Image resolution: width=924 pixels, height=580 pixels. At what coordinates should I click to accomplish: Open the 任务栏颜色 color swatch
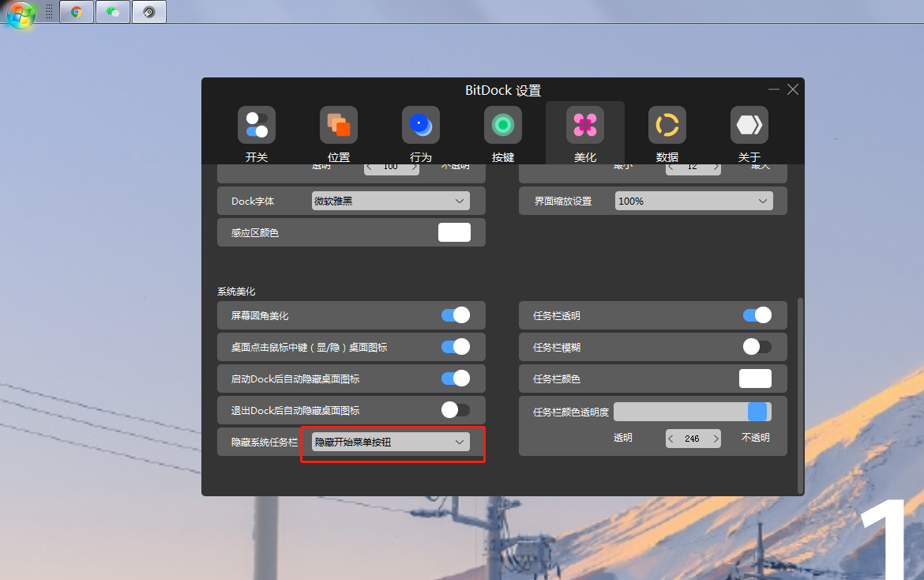pyautogui.click(x=756, y=379)
